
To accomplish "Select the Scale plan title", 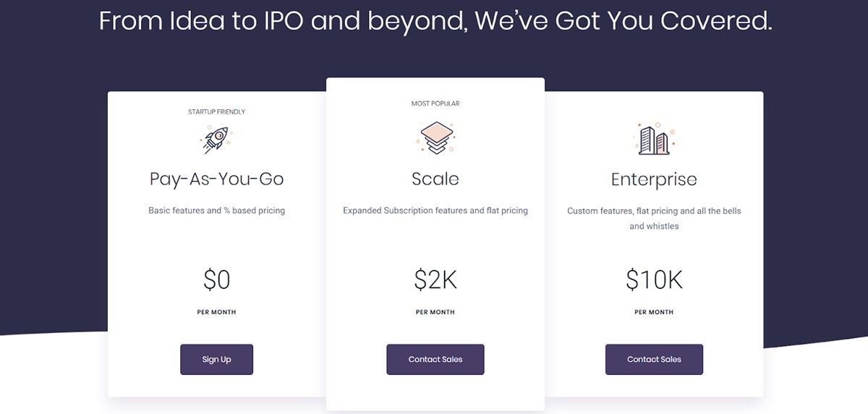I will (435, 179).
